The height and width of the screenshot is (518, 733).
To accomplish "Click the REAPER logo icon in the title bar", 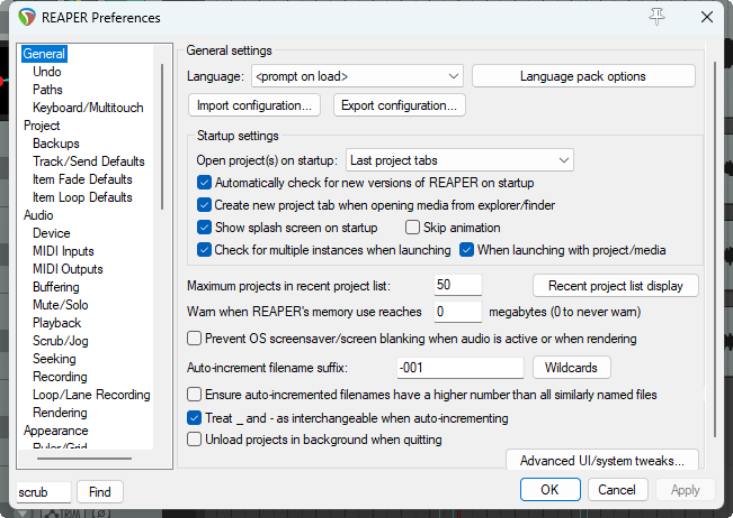I will pos(27,17).
